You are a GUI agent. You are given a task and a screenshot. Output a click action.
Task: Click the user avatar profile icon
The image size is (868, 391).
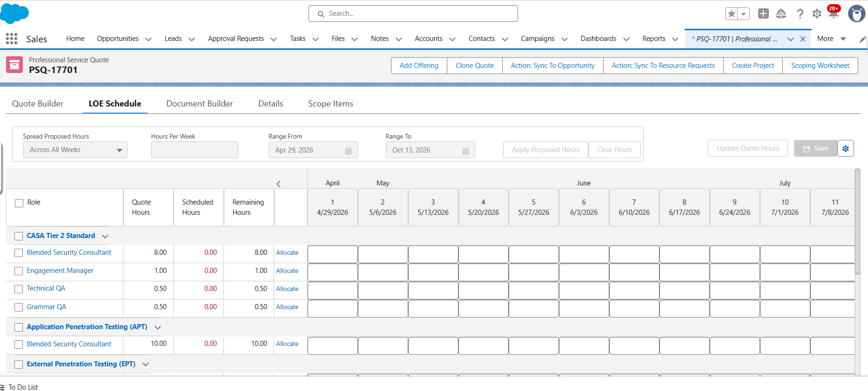click(x=856, y=14)
